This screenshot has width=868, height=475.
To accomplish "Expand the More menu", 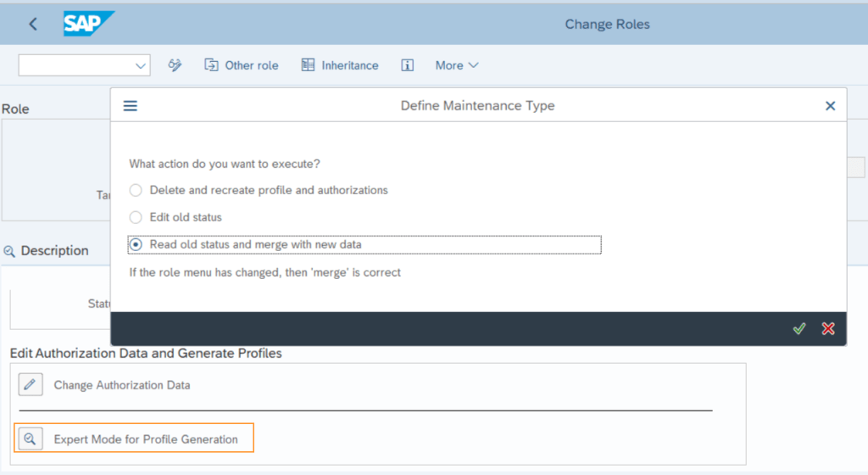I will click(x=457, y=65).
